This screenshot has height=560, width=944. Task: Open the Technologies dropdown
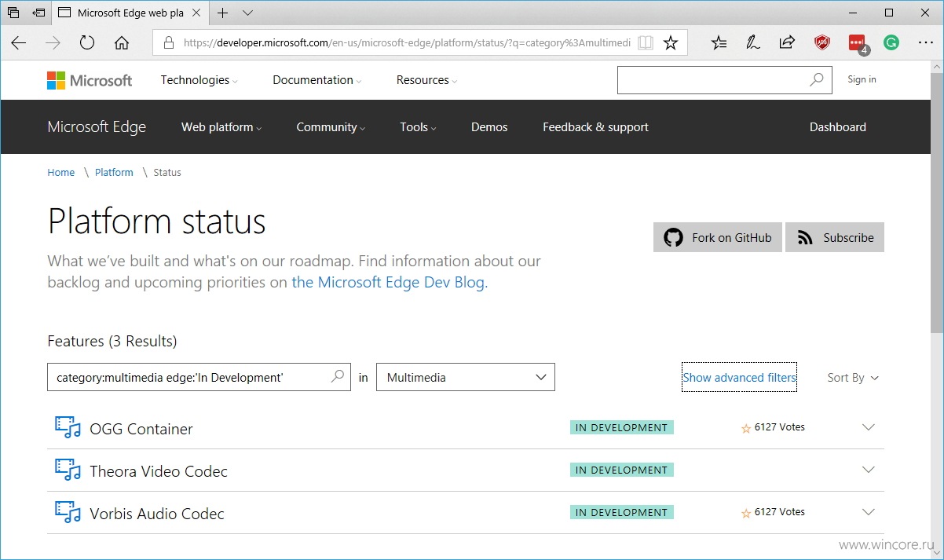point(199,80)
